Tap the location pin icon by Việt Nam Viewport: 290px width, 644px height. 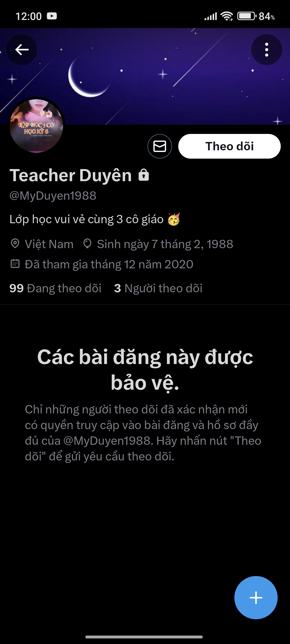15,243
